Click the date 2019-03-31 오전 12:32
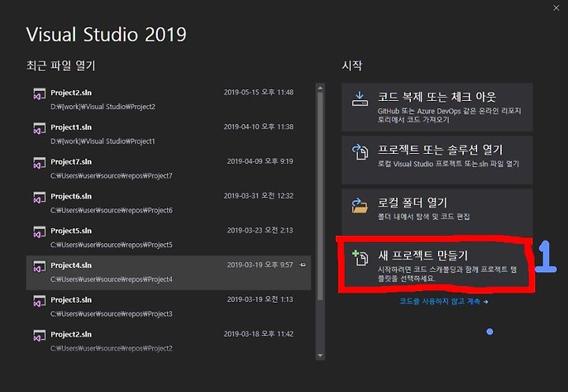The width and height of the screenshot is (568, 392). pyautogui.click(x=259, y=196)
